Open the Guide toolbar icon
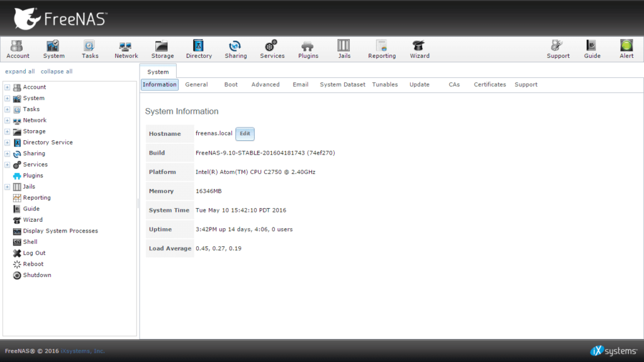 click(x=592, y=49)
